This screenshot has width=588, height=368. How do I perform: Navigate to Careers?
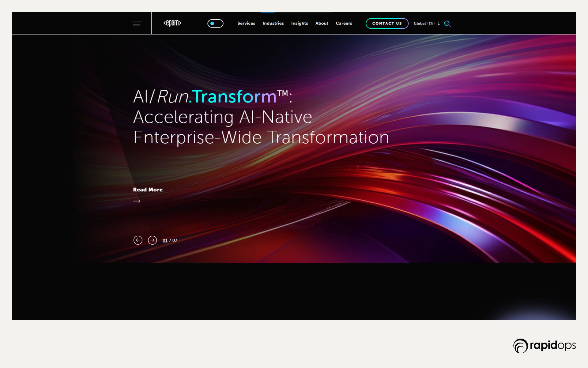pos(344,23)
